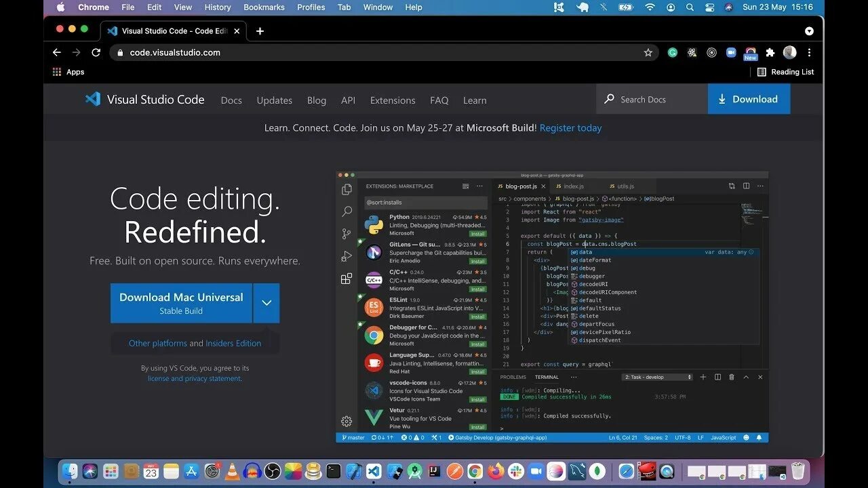The height and width of the screenshot is (488, 868).
Task: Follow the Register today link
Action: pos(571,128)
